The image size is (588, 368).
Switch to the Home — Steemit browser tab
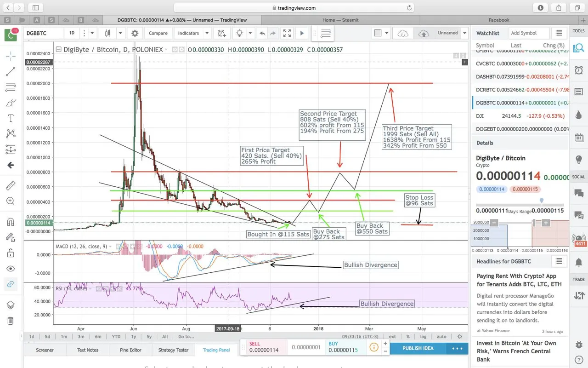[x=340, y=20]
